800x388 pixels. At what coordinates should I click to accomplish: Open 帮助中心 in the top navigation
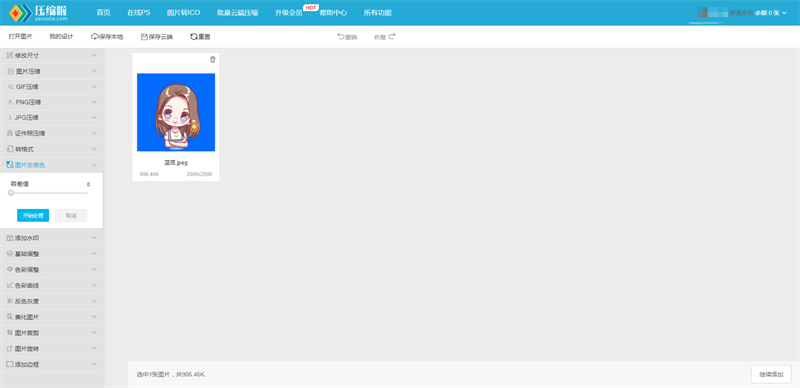coord(333,13)
